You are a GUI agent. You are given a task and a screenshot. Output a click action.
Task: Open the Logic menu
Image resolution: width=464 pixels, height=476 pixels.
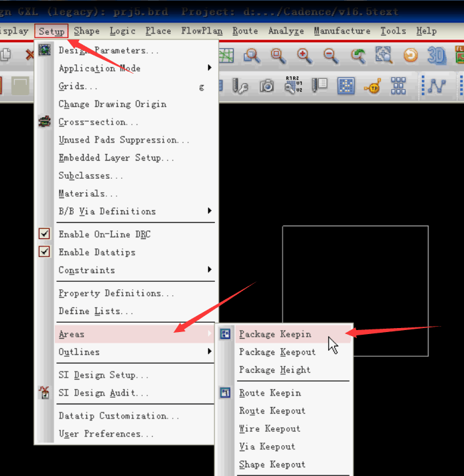point(123,31)
